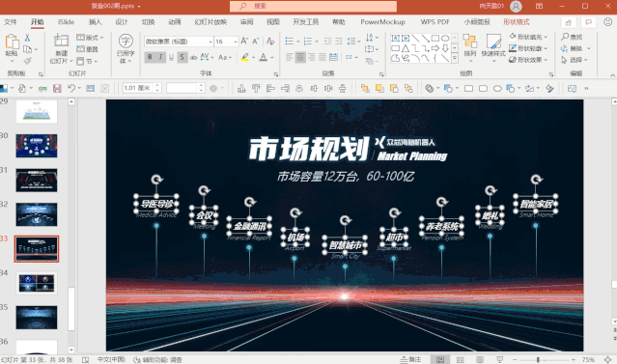Toggle the Notes (备注) pane
Viewport: 617px width, 364px height.
[x=410, y=360]
